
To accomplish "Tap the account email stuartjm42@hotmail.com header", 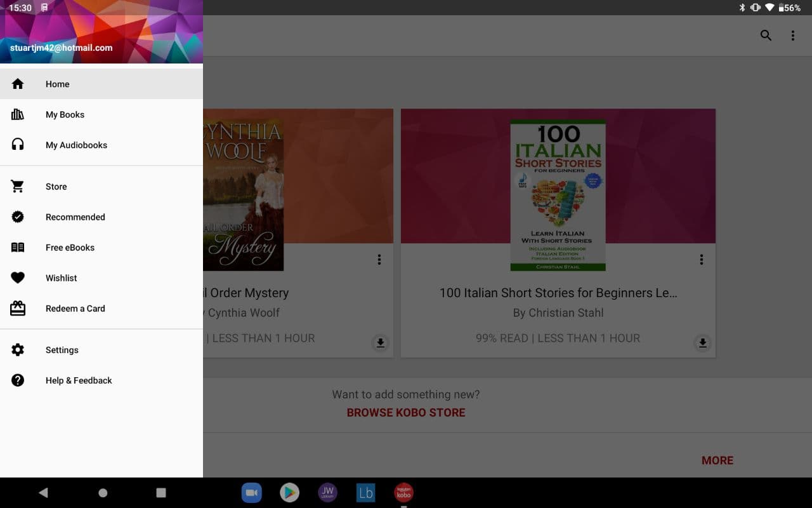I will [62, 48].
